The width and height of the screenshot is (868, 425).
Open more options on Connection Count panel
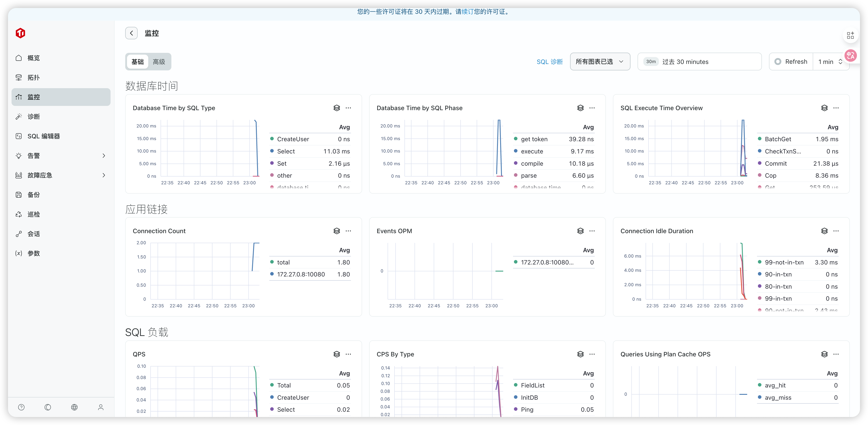[x=348, y=231]
